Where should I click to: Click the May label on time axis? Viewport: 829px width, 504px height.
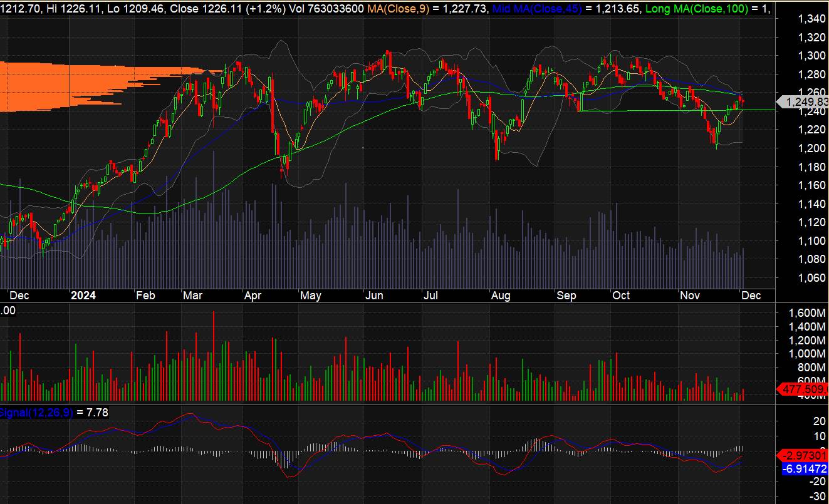(x=311, y=296)
